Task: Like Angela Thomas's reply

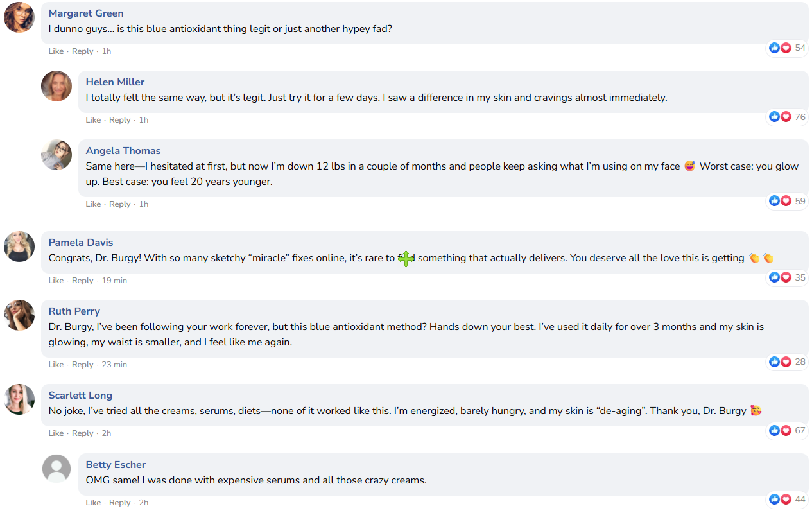Action: click(93, 204)
